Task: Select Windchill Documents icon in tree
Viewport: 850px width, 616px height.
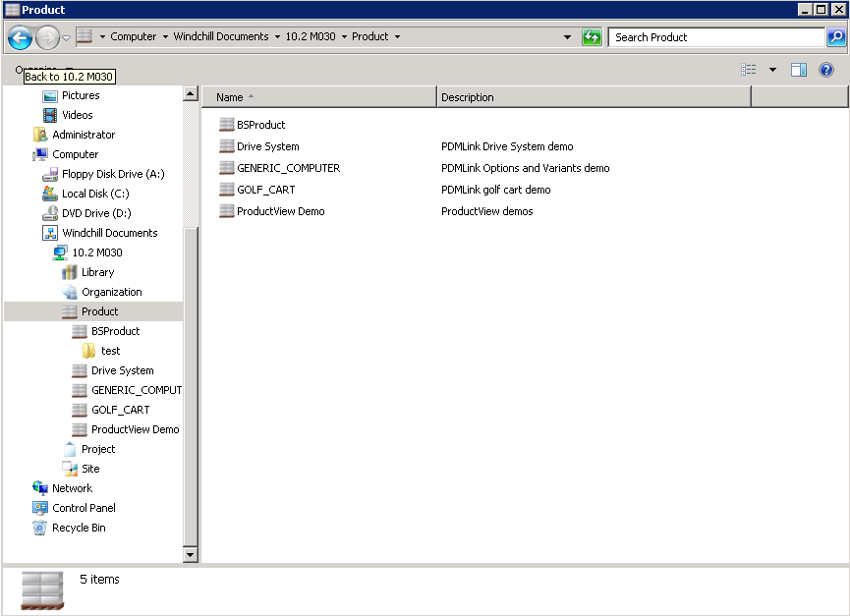Action: point(50,233)
